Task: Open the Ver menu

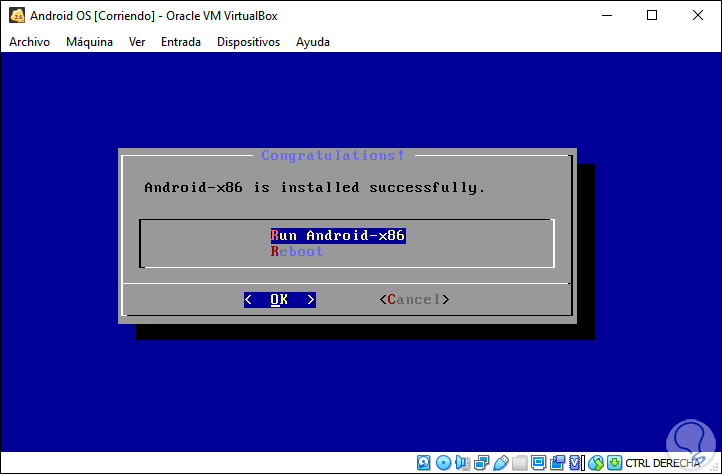Action: click(137, 42)
